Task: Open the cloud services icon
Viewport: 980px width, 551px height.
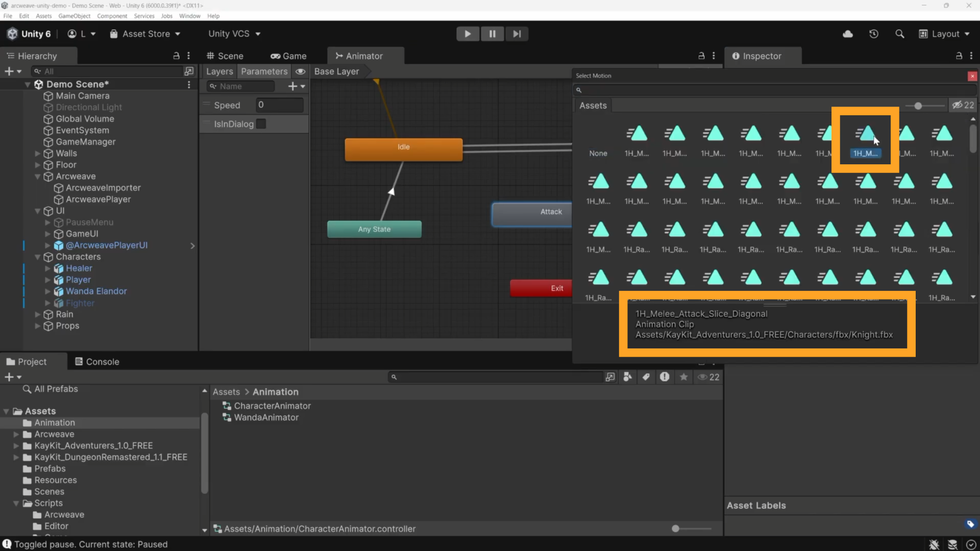Action: [848, 34]
